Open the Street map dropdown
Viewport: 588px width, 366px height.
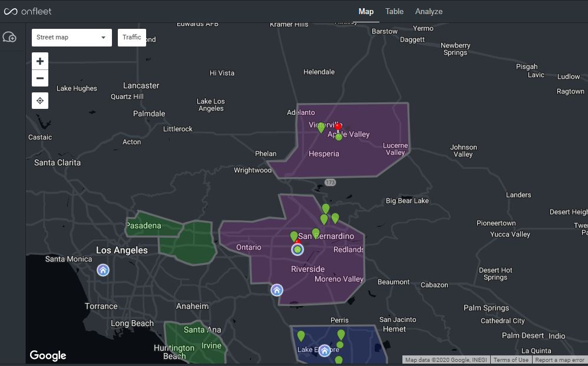point(71,37)
